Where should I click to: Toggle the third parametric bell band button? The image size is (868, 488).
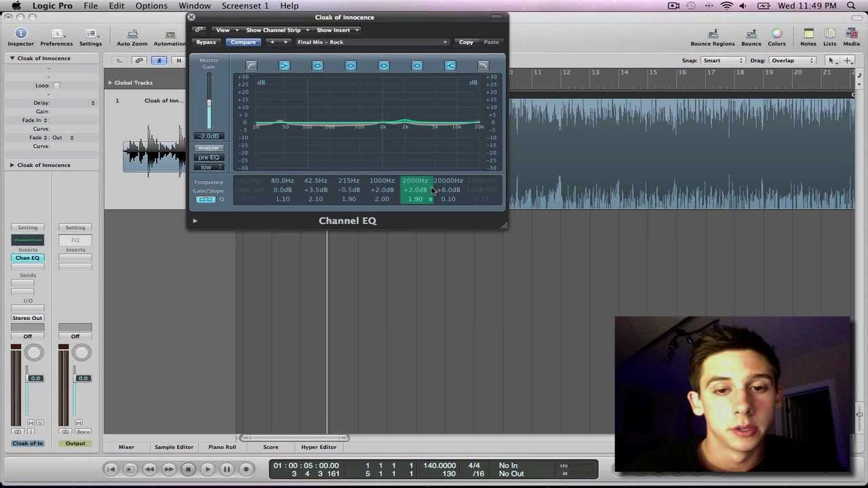coord(384,66)
